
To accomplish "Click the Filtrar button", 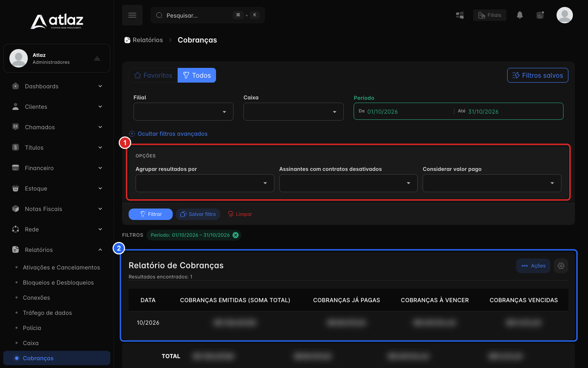I will click(x=151, y=214).
